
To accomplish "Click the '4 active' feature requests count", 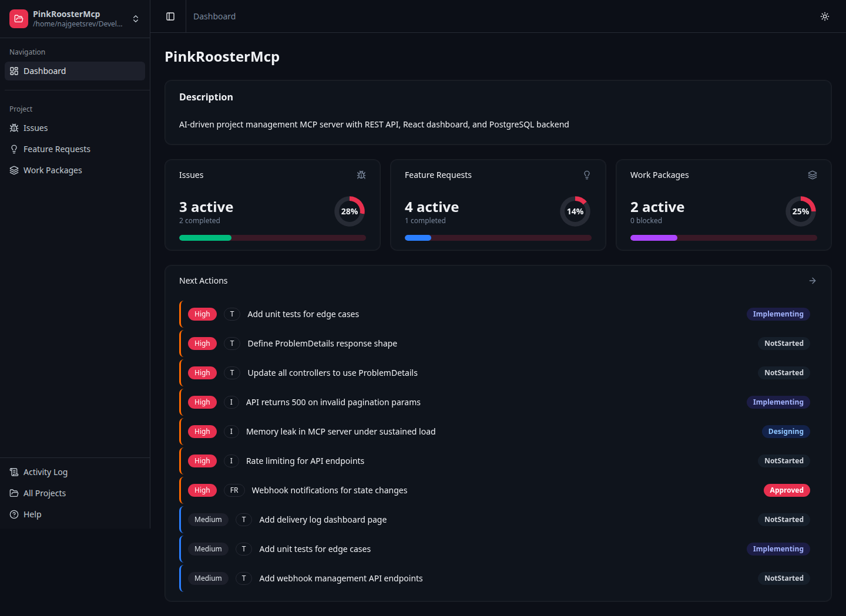I will coord(432,207).
